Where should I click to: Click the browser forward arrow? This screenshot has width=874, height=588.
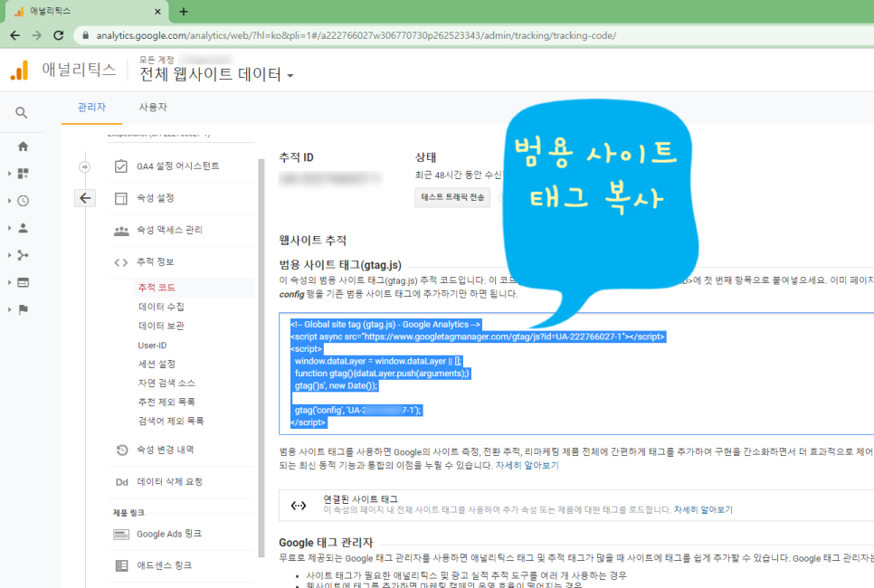click(x=37, y=35)
